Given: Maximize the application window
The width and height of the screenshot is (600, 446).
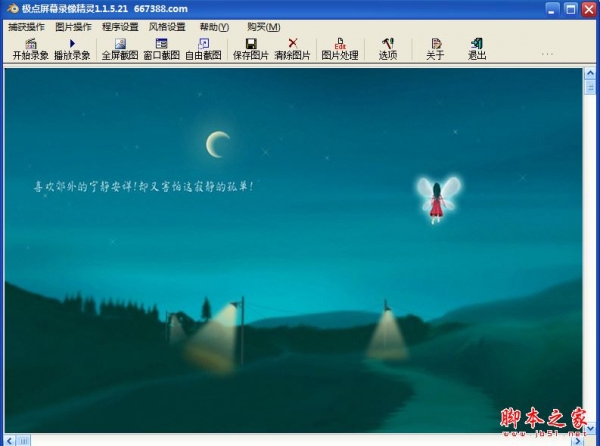Looking at the screenshot, I should coord(570,9).
